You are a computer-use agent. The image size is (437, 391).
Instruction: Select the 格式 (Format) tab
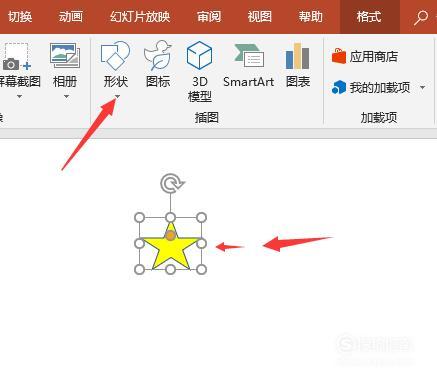[x=369, y=17]
